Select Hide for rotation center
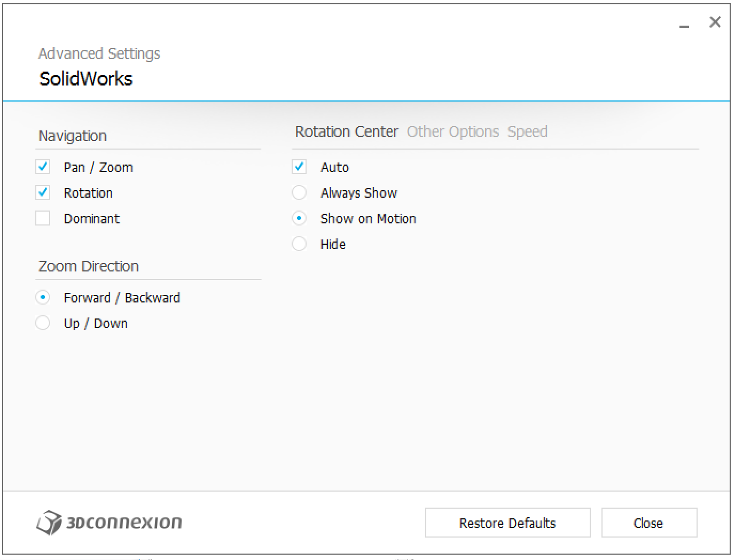735x560 pixels. (299, 244)
